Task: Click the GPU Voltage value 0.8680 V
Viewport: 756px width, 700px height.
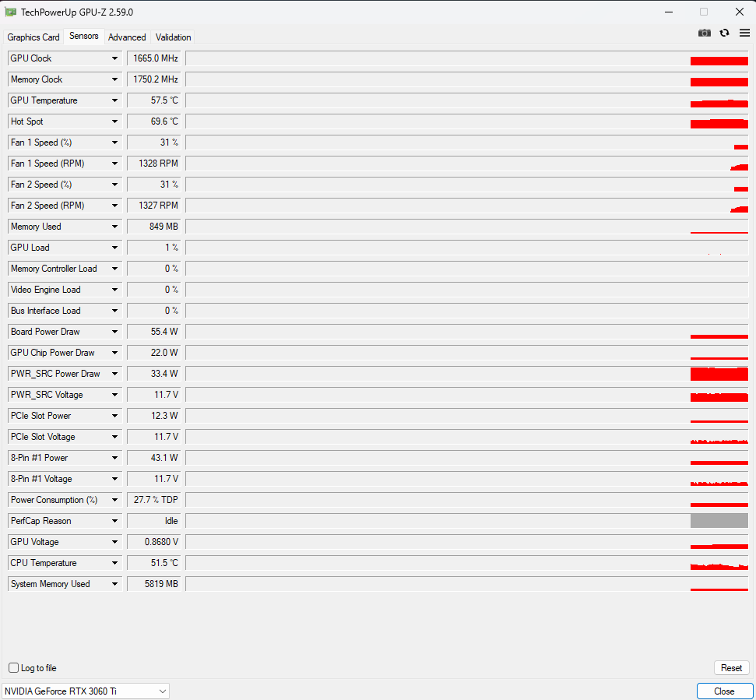Action: click(x=154, y=542)
